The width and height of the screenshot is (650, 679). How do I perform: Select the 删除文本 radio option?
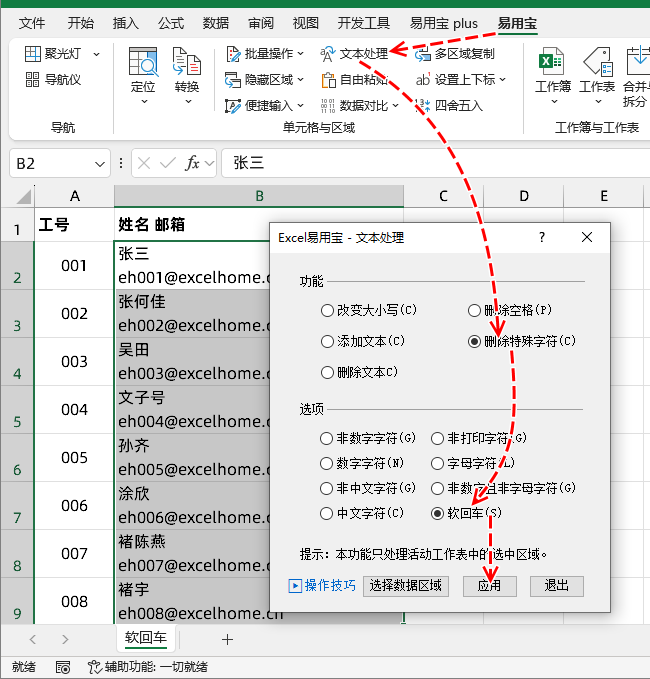(327, 372)
